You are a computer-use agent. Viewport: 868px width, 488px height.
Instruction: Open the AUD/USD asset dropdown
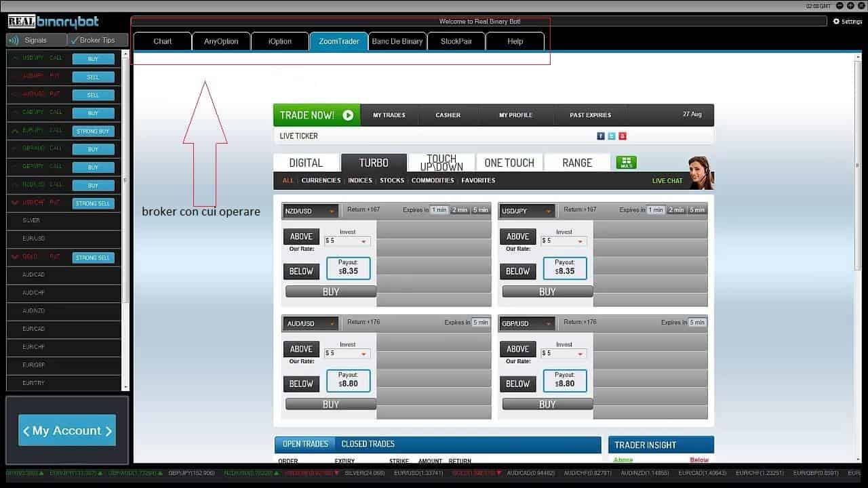pos(311,324)
